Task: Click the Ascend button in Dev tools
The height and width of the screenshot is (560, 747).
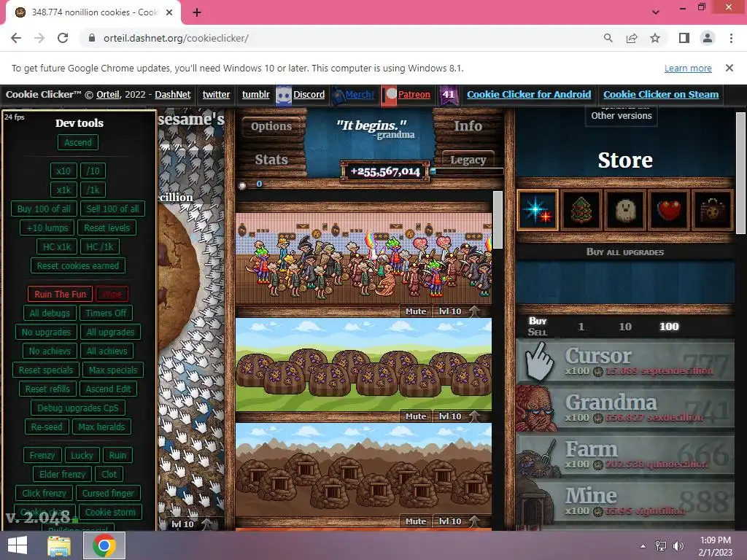Action: point(78,142)
